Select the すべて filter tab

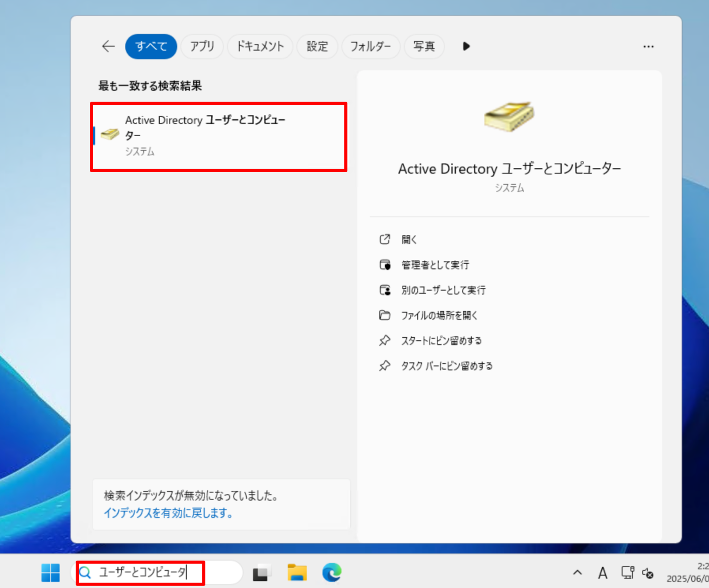pyautogui.click(x=151, y=46)
